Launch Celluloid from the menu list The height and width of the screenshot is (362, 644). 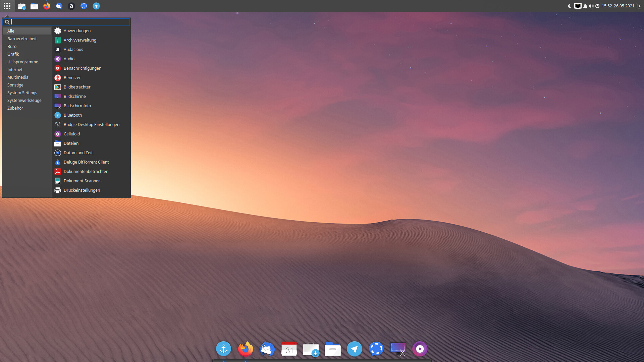click(x=91, y=134)
